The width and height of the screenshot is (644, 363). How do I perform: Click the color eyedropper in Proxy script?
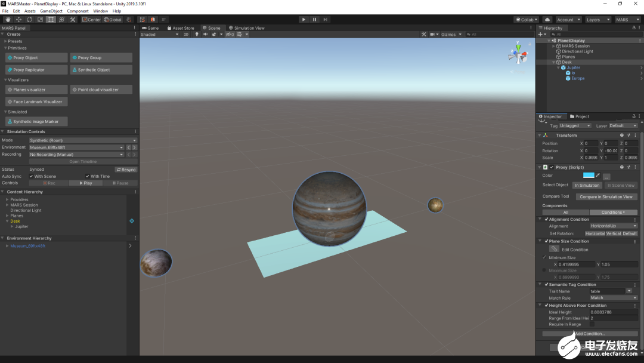tap(597, 176)
